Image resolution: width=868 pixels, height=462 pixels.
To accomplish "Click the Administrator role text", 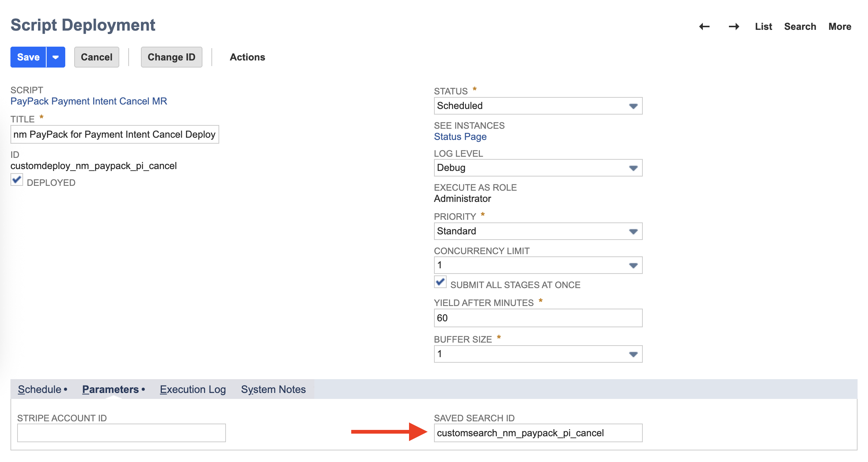I will point(462,199).
